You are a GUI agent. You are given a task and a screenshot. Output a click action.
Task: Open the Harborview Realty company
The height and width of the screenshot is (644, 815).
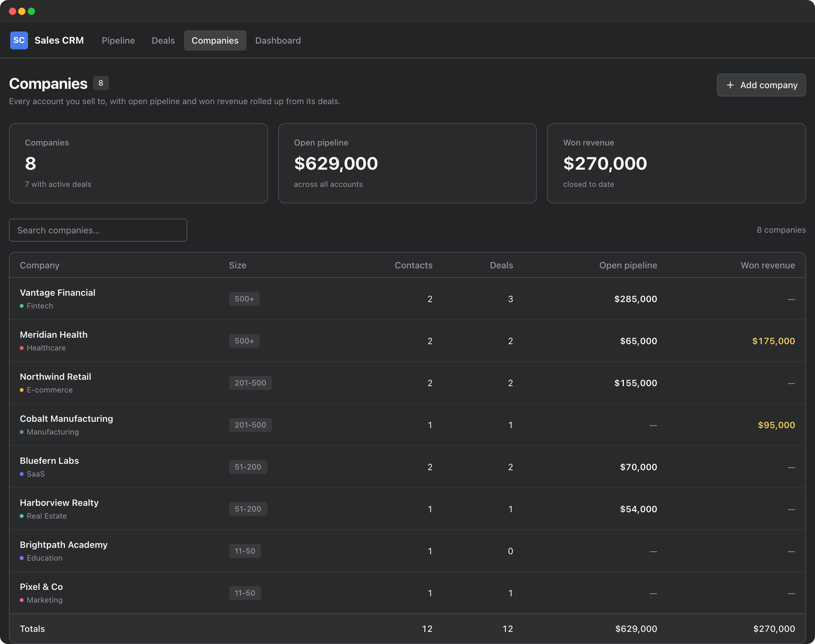point(59,503)
